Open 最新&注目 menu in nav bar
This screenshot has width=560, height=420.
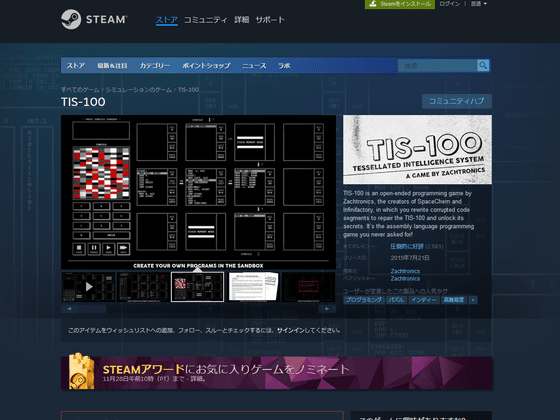tap(112, 66)
